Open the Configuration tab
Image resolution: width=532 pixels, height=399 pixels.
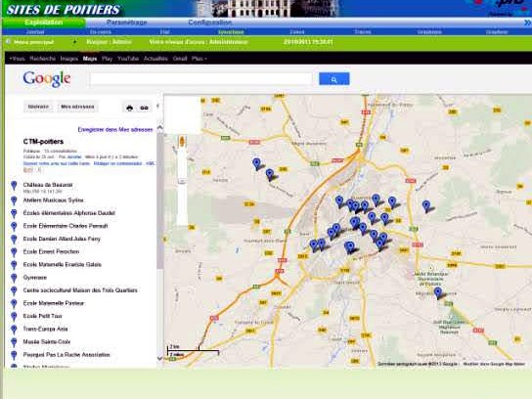(x=209, y=22)
